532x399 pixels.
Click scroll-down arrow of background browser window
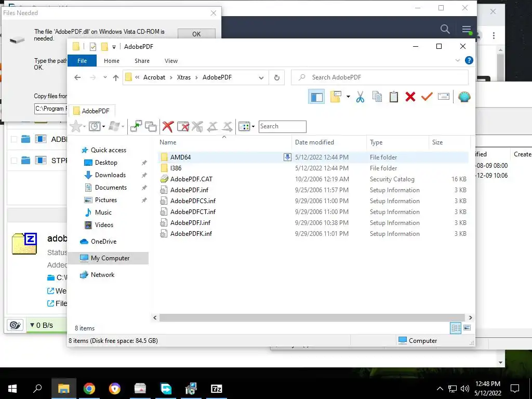click(x=500, y=362)
